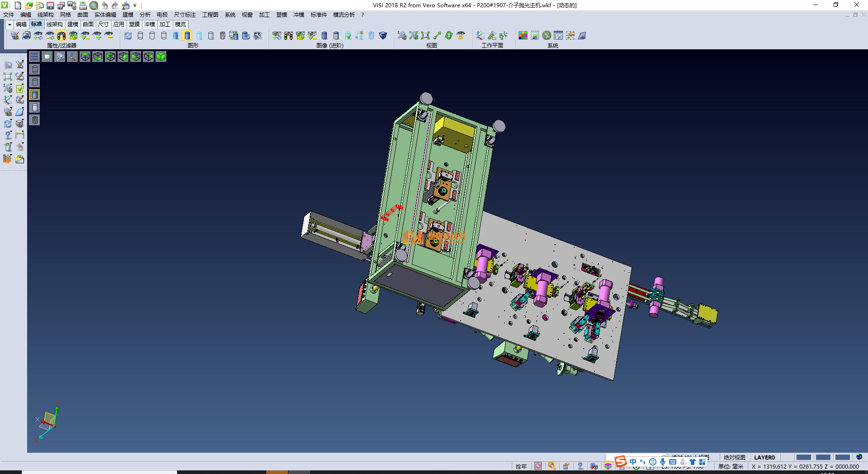Open the 分析 menu
The height and width of the screenshot is (474, 868).
point(145,15)
